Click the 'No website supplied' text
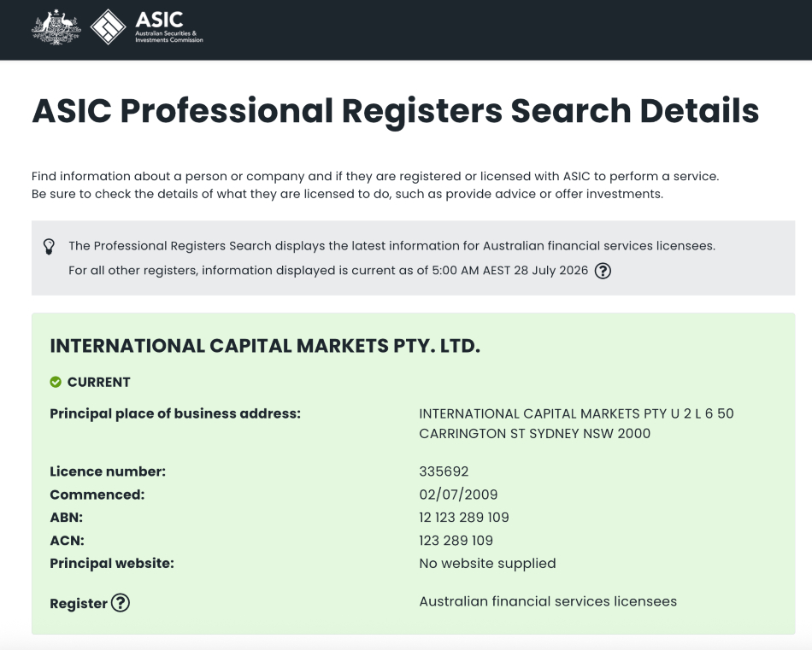This screenshot has width=812, height=650. pyautogui.click(x=487, y=563)
